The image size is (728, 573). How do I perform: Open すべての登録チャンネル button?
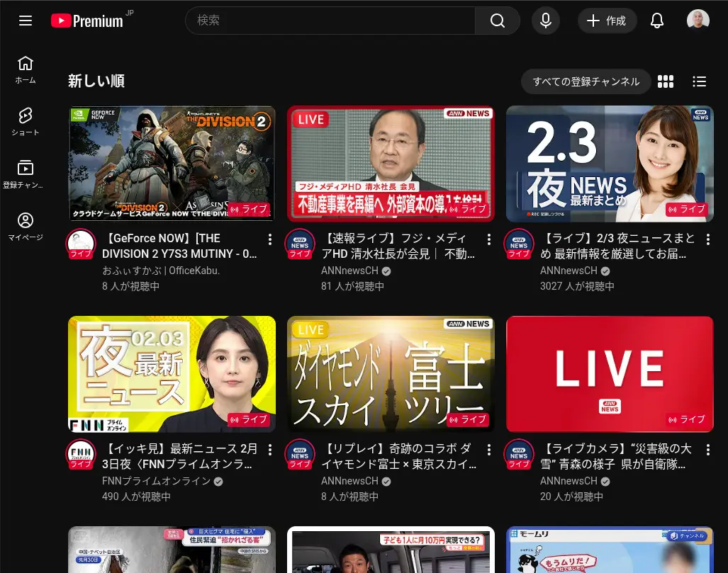pyautogui.click(x=586, y=81)
